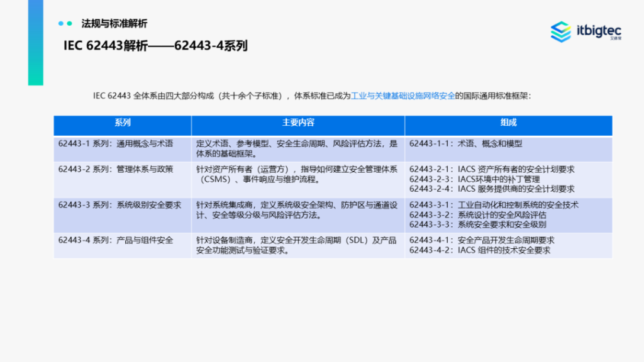
Task: Click the 62443-2 系列 管理体系与政策 cell
Action: (x=115, y=169)
